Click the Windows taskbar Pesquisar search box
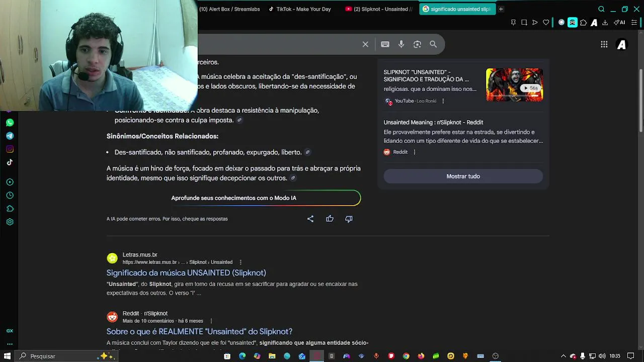This screenshot has height=362, width=644. (66, 356)
